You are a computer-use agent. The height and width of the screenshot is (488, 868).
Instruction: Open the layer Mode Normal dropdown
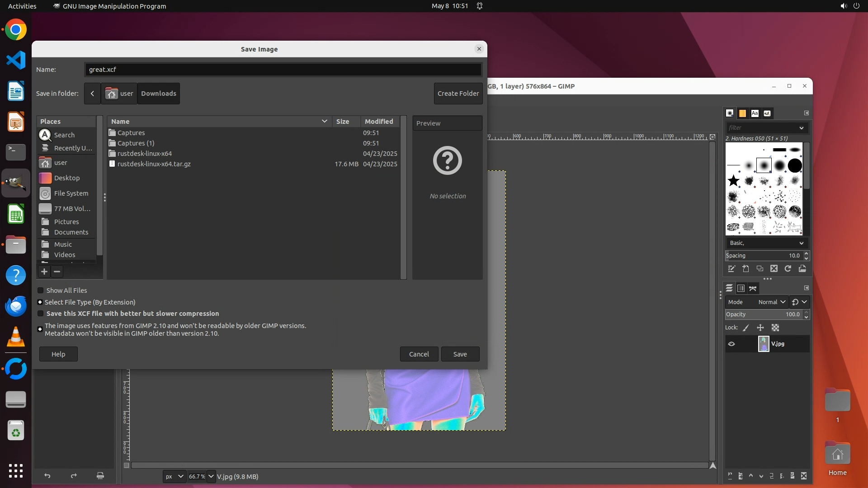pyautogui.click(x=771, y=302)
